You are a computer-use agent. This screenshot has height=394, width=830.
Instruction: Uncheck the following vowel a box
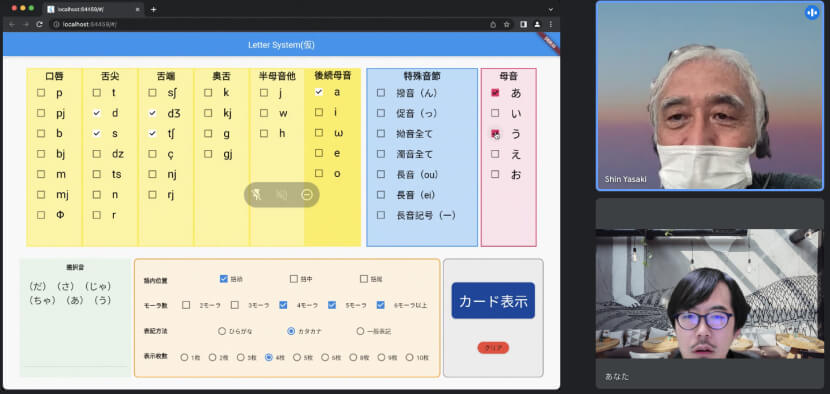(x=319, y=92)
